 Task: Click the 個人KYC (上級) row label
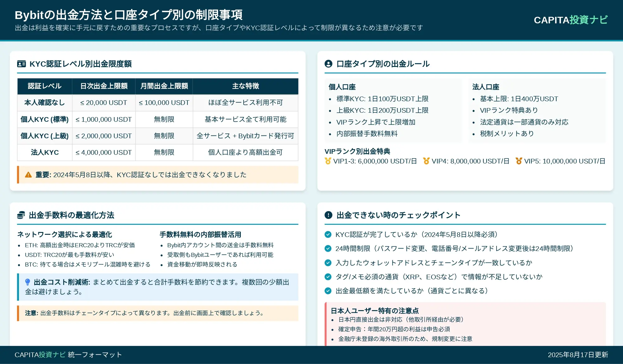45,136
